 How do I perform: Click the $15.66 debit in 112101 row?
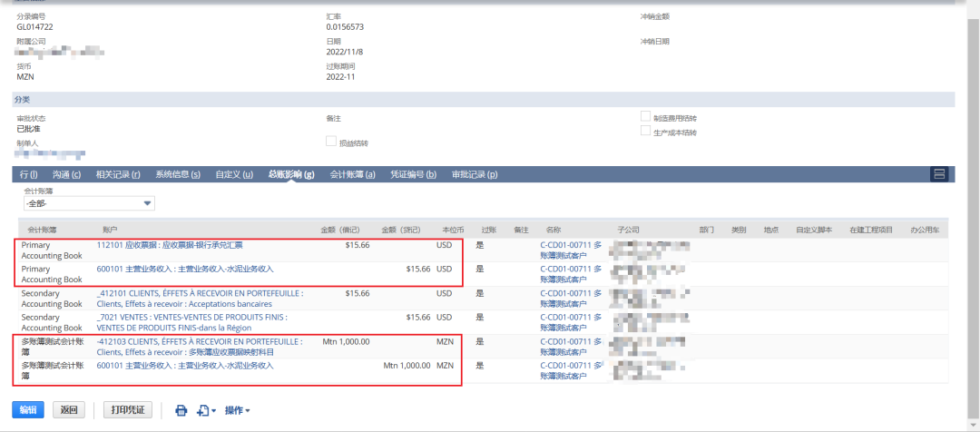[x=358, y=245]
